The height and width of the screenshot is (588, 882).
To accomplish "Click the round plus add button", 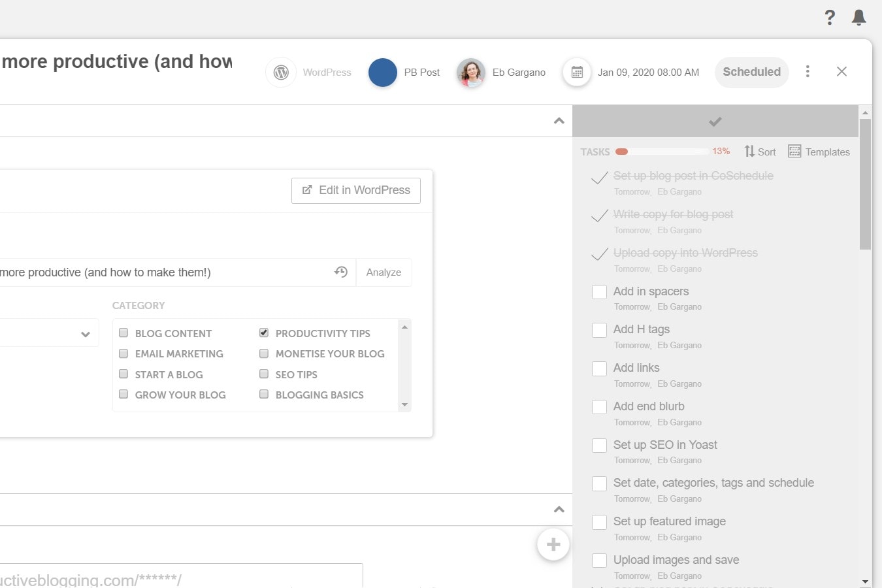I will coord(553,544).
